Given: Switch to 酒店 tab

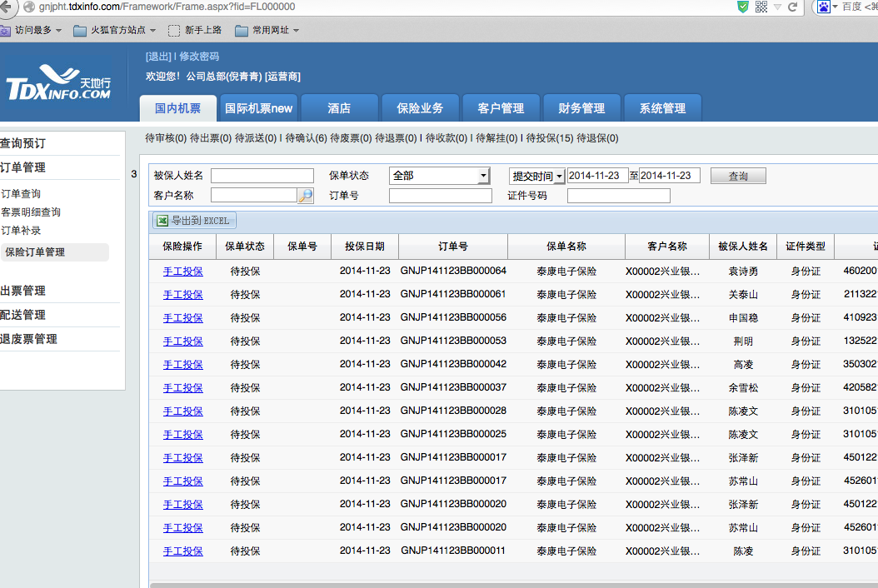Looking at the screenshot, I should pyautogui.click(x=339, y=108).
